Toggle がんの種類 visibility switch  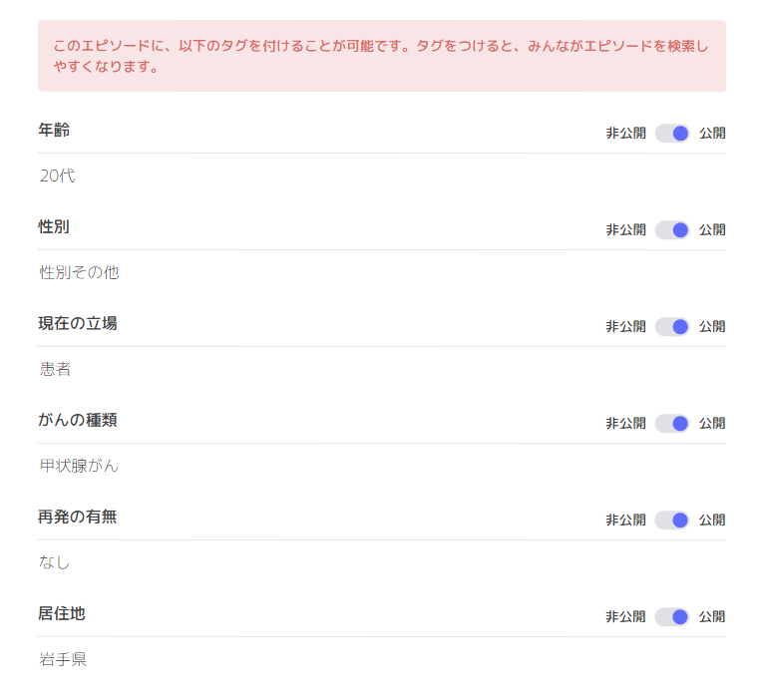click(672, 423)
